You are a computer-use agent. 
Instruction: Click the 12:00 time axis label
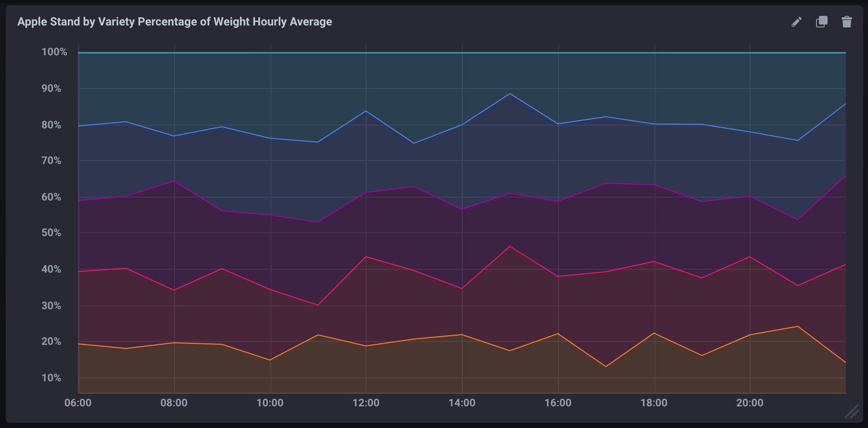coord(366,403)
